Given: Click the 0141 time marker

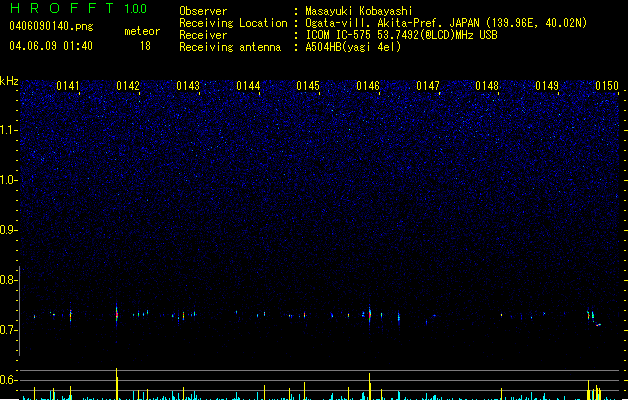Looking at the screenshot, I should tap(68, 86).
